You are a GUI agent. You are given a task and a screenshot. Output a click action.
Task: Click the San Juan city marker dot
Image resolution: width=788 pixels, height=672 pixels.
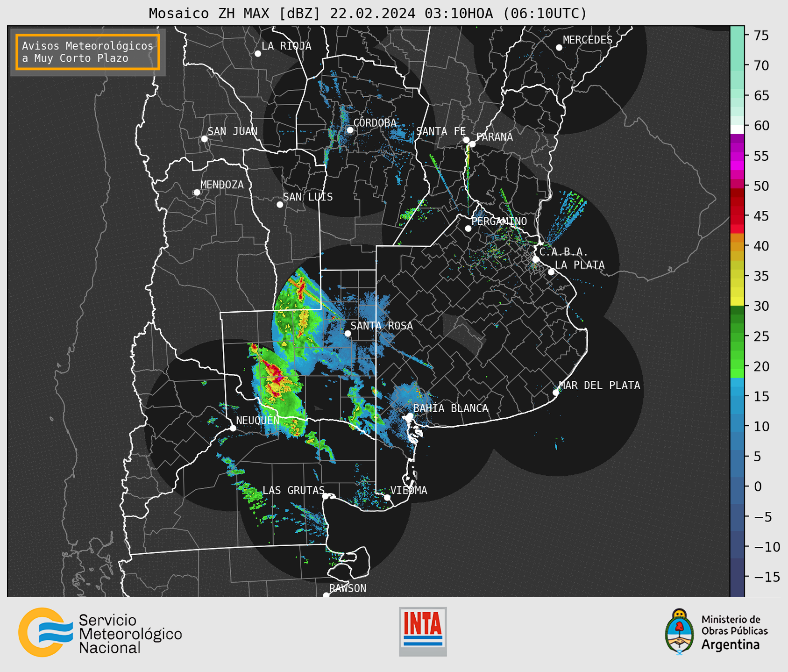tap(204, 139)
